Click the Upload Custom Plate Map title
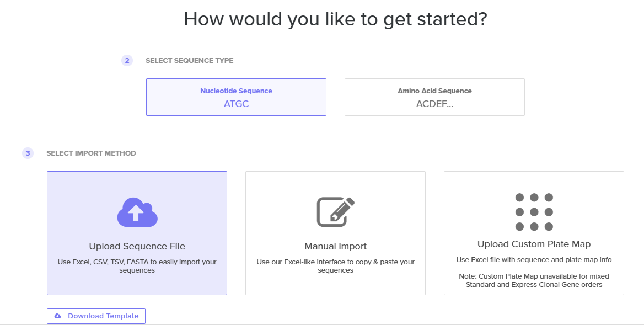644x335 pixels. pos(534,244)
